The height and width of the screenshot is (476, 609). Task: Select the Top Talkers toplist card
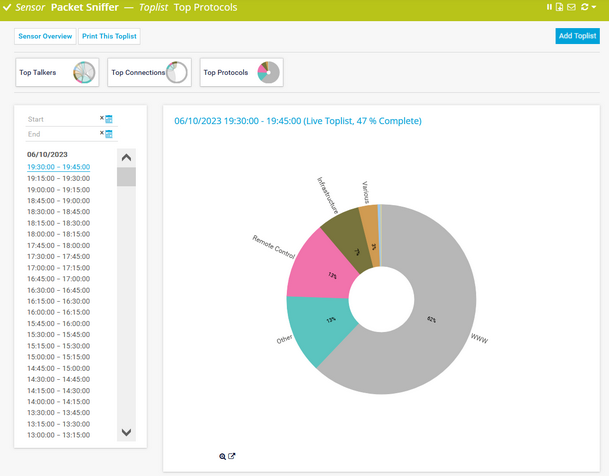[x=57, y=72]
